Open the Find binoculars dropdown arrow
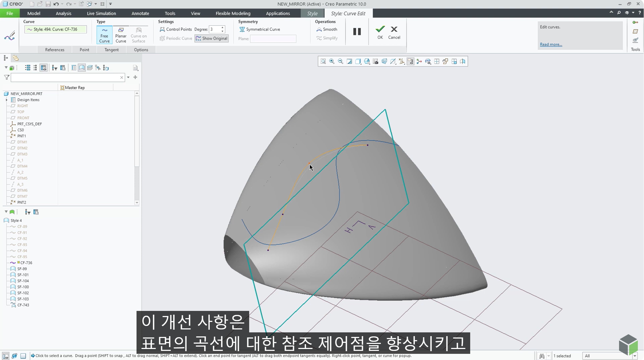The width and height of the screenshot is (644, 360). pos(549,356)
